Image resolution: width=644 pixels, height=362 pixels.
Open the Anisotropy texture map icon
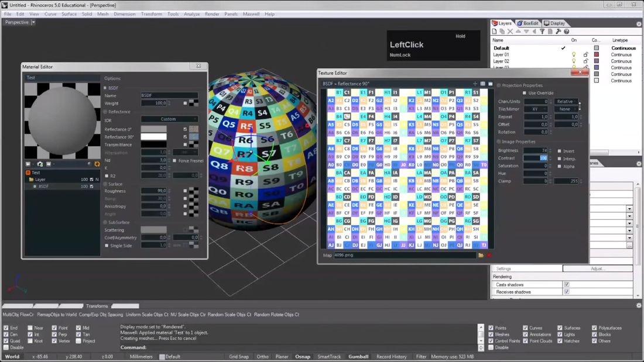pyautogui.click(x=193, y=206)
